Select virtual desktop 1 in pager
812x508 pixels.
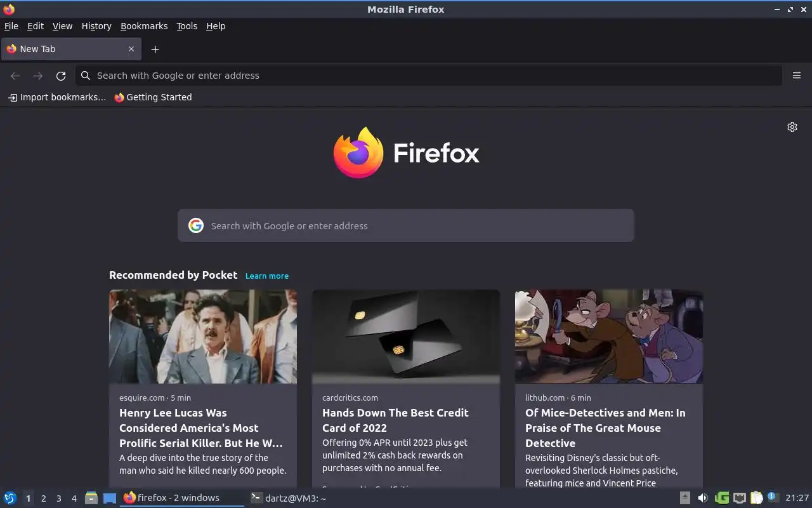coord(28,498)
